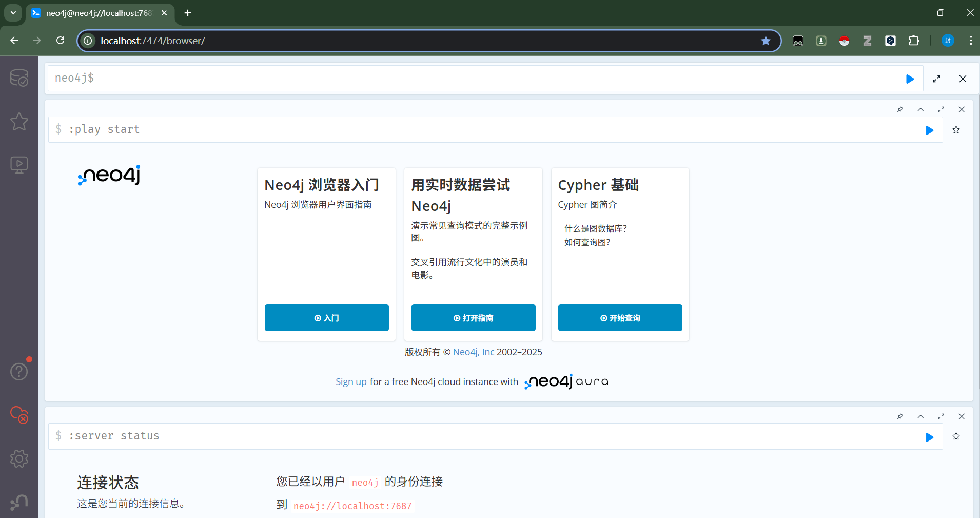Screen dimensions: 980x518
Task: Click the :server status command text
Action: click(x=114, y=436)
